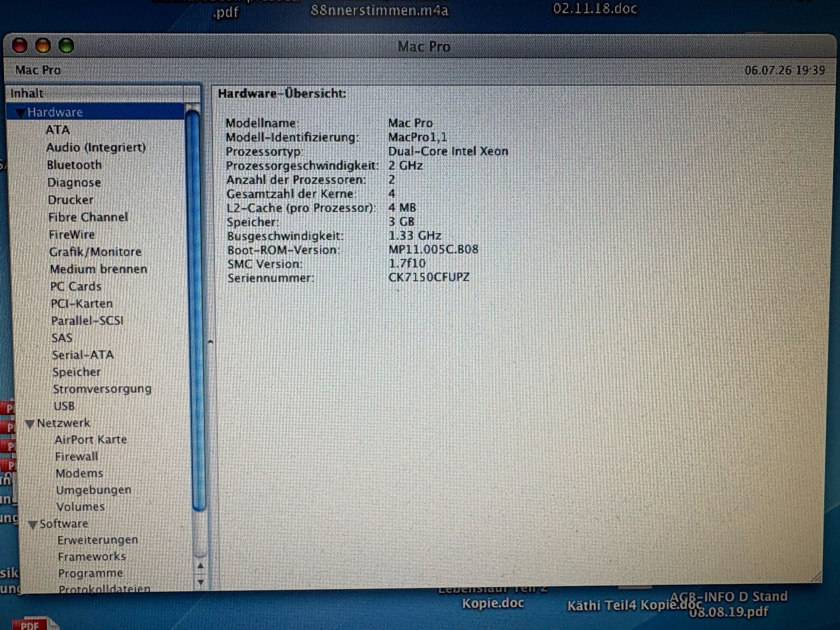Click the sidebar scroll down arrow

[201, 582]
